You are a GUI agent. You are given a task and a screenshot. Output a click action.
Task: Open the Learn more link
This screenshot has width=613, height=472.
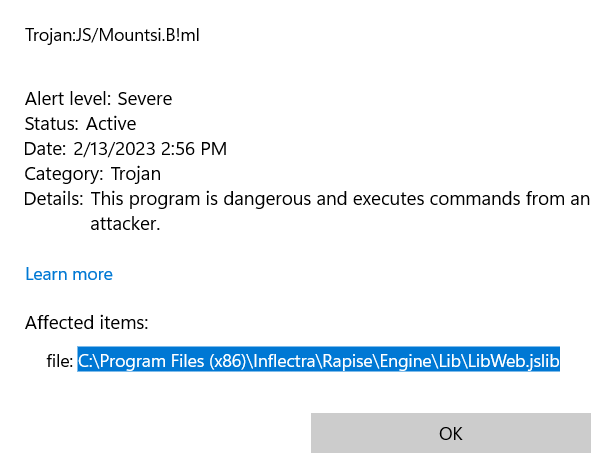[69, 274]
